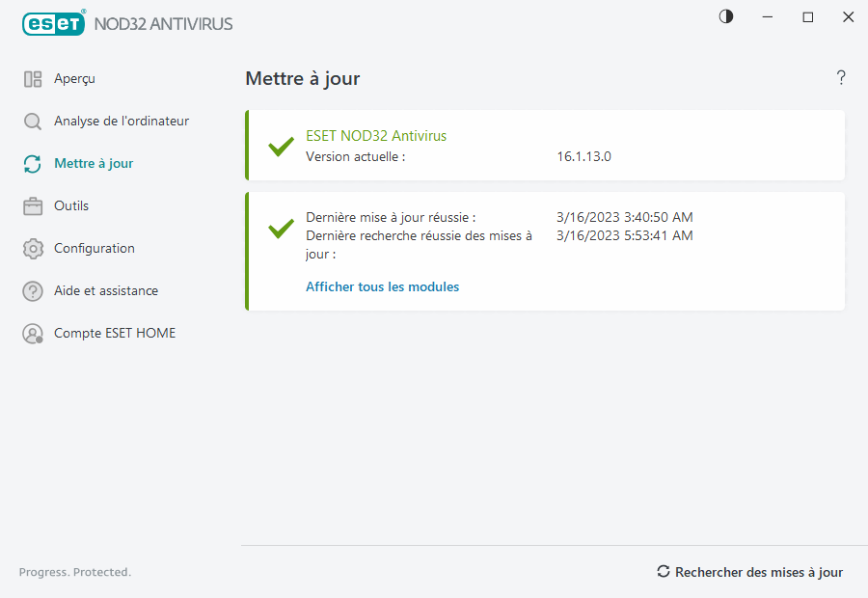Screen dimensions: 868x598
Task: Click the magnifier icon for Analyse de l'ordinateur
Action: pyautogui.click(x=33, y=122)
